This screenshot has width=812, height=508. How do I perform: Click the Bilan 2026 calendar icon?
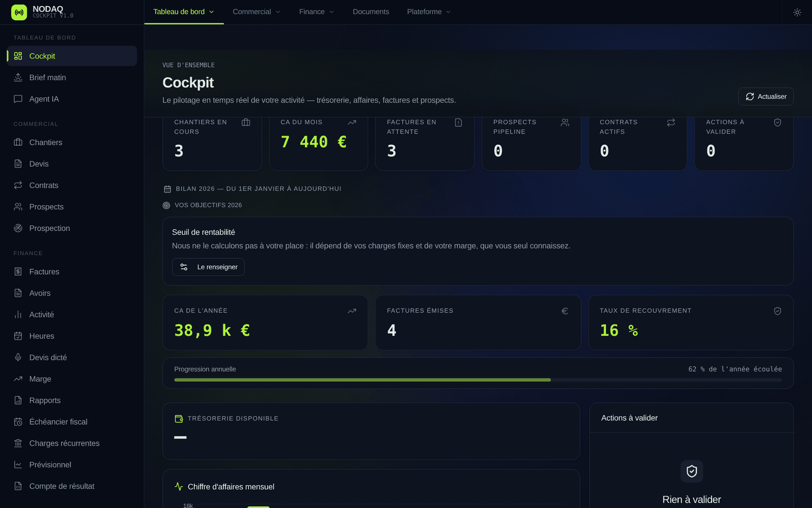point(167,189)
